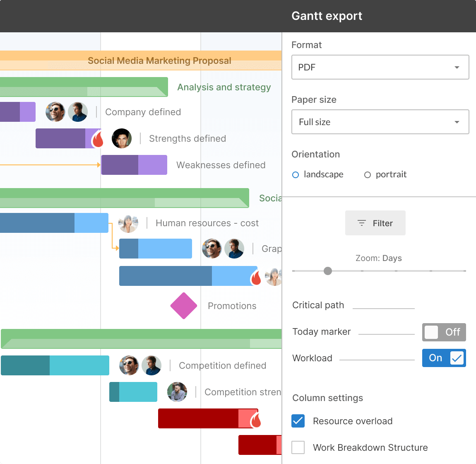Image resolution: width=476 pixels, height=464 pixels.
Task: Click the avatar pair next to Company defined
Action: [66, 112]
